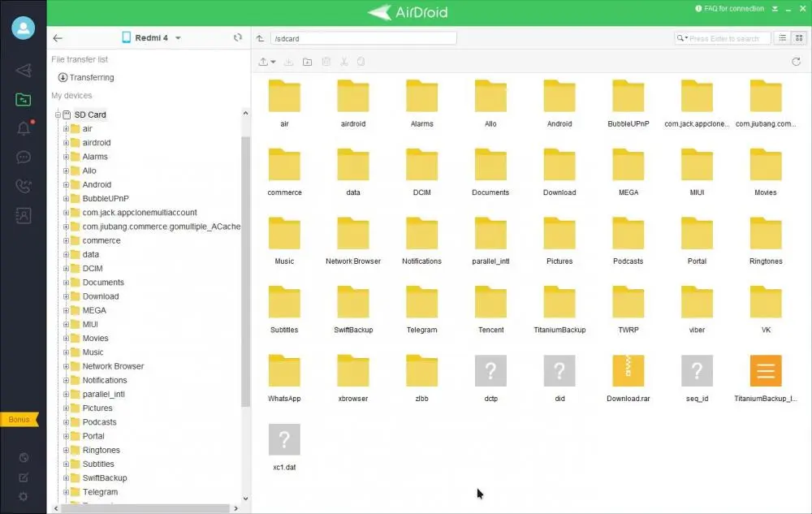Viewport: 812px width, 514px height.
Task: Select the dctp unknown file
Action: (491, 370)
